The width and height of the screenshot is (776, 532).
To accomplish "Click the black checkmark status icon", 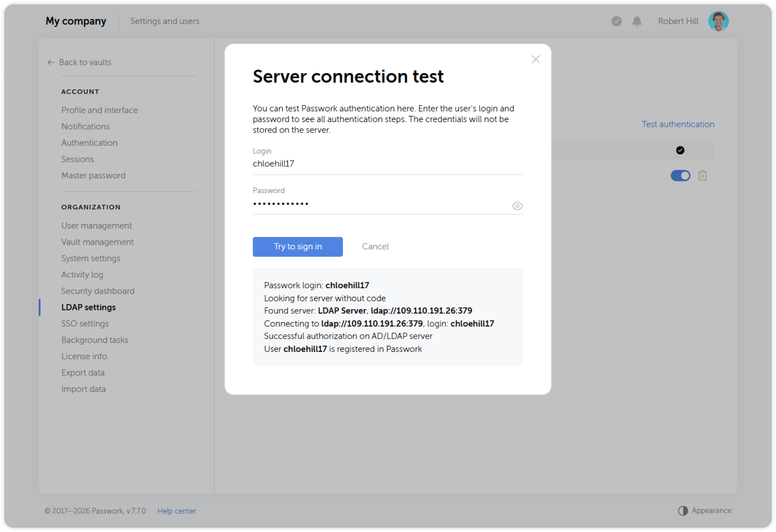I will 680,150.
